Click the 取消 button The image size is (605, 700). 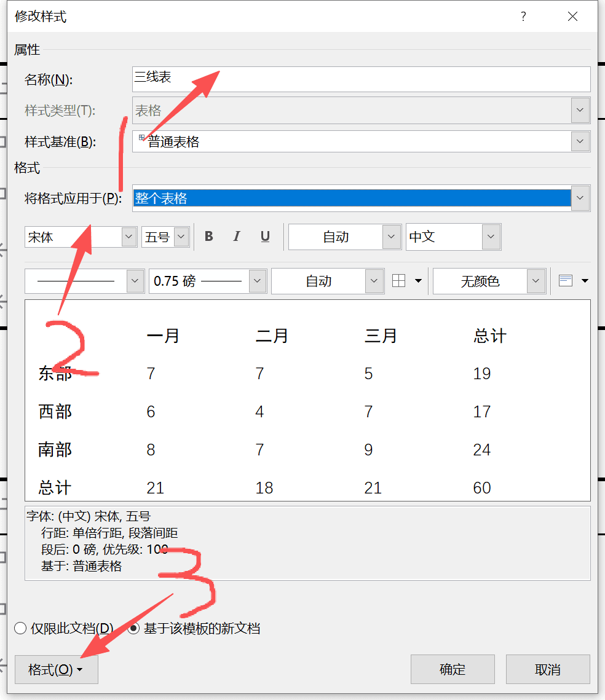[x=547, y=669]
